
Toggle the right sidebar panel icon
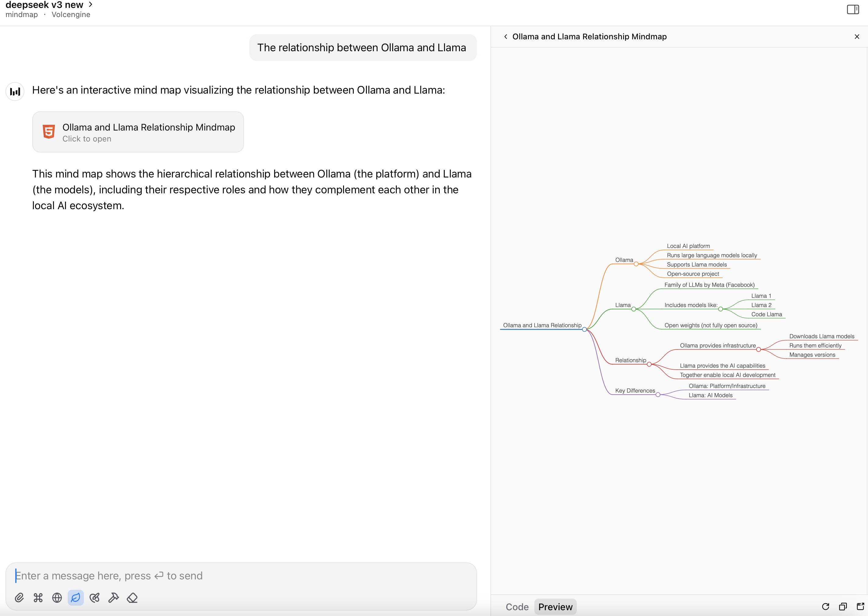pos(853,9)
